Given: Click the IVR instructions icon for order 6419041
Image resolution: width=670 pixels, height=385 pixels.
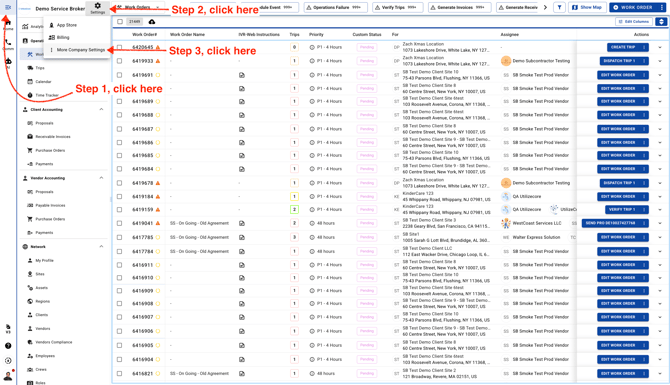Looking at the screenshot, I should tap(241, 223).
